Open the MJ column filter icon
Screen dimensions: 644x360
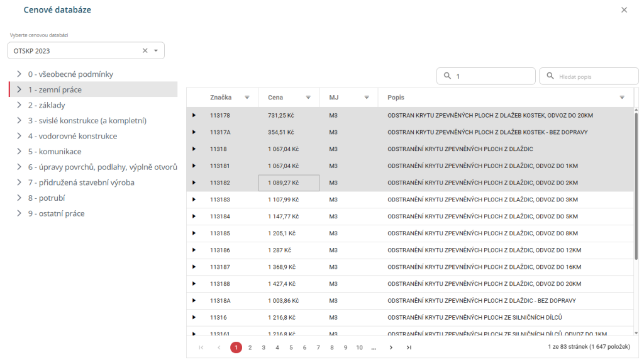[366, 98]
